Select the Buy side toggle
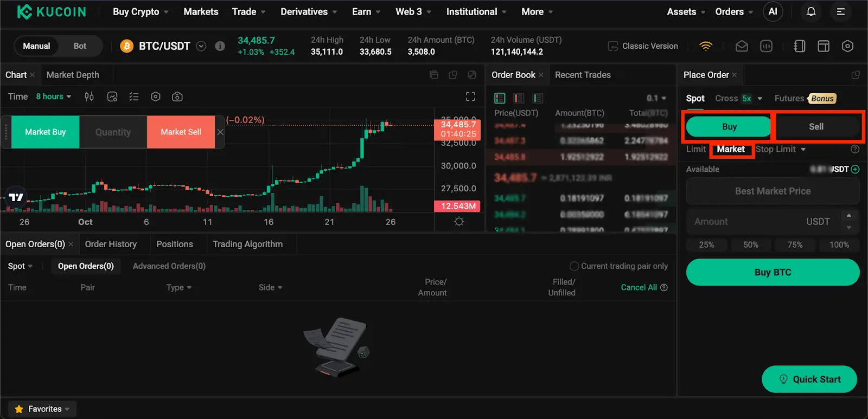This screenshot has width=868, height=419. (x=729, y=126)
